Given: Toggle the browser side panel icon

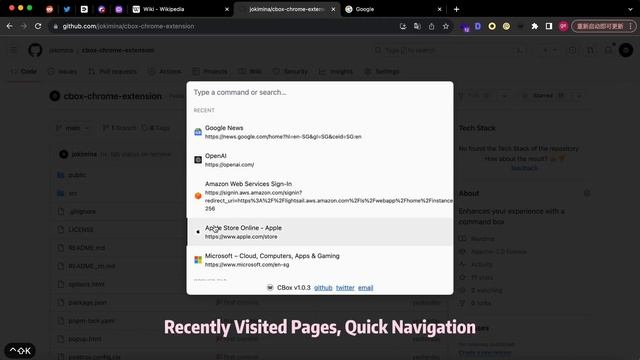Looking at the screenshot, I should (x=549, y=26).
